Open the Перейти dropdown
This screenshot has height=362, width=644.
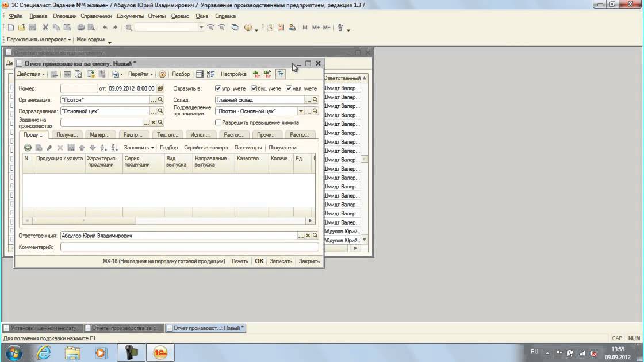click(x=140, y=74)
